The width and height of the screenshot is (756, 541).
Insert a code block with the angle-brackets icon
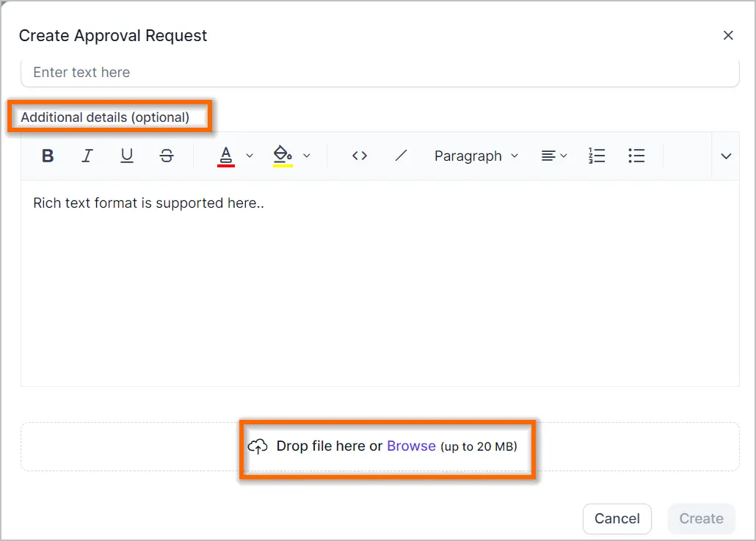[360, 156]
